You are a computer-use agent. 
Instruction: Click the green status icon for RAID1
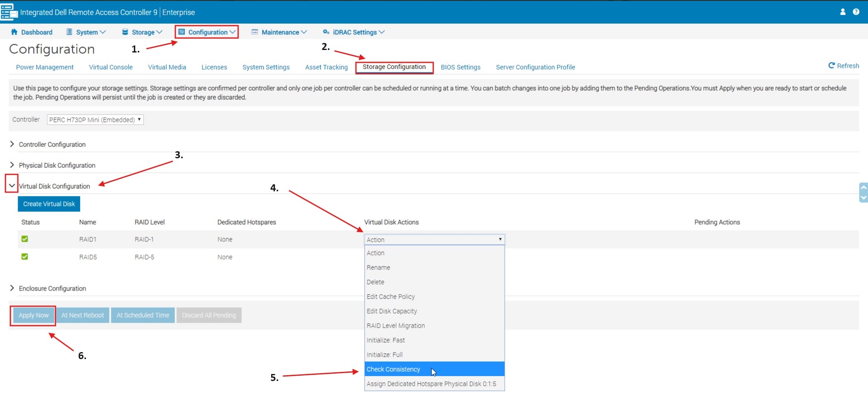tap(25, 239)
